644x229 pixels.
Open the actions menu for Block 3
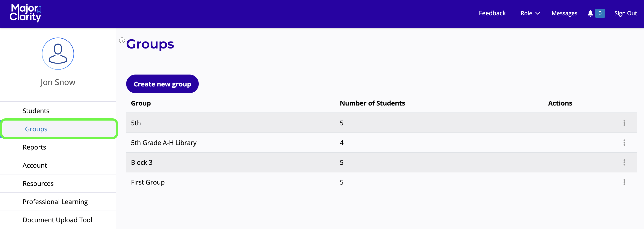(624, 162)
